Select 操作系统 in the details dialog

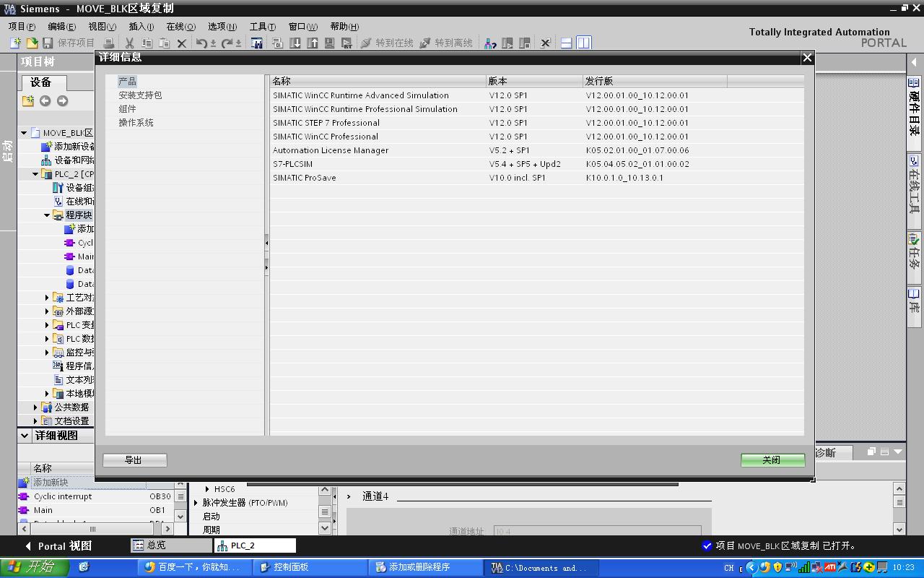[136, 122]
